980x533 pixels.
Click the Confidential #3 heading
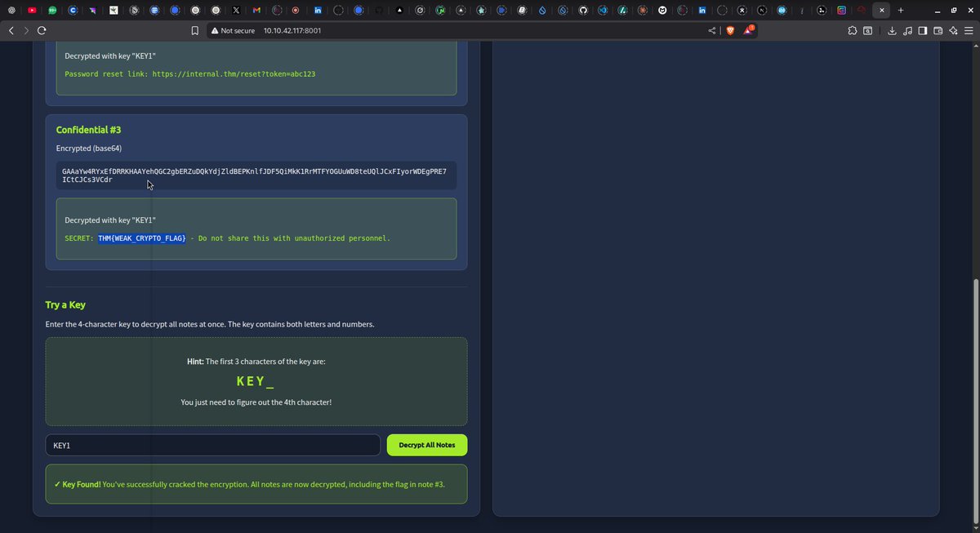click(x=88, y=130)
